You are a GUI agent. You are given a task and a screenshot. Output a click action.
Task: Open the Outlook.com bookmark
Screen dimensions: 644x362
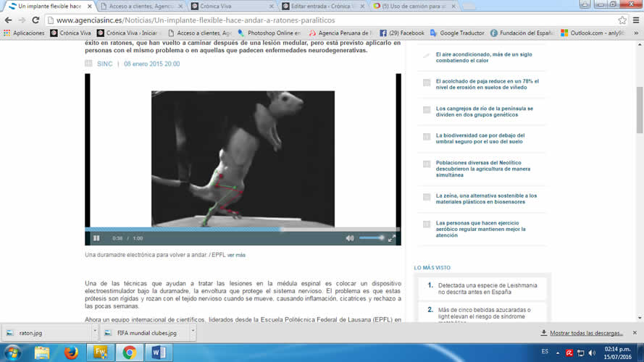[593, 33]
